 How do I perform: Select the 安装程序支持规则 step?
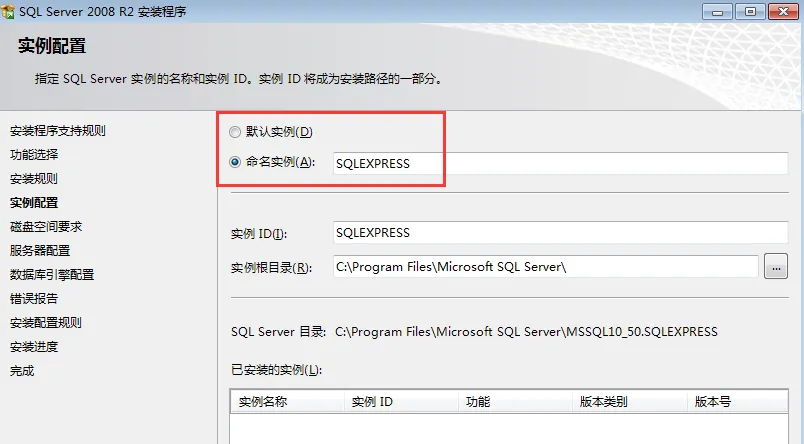[57, 131]
